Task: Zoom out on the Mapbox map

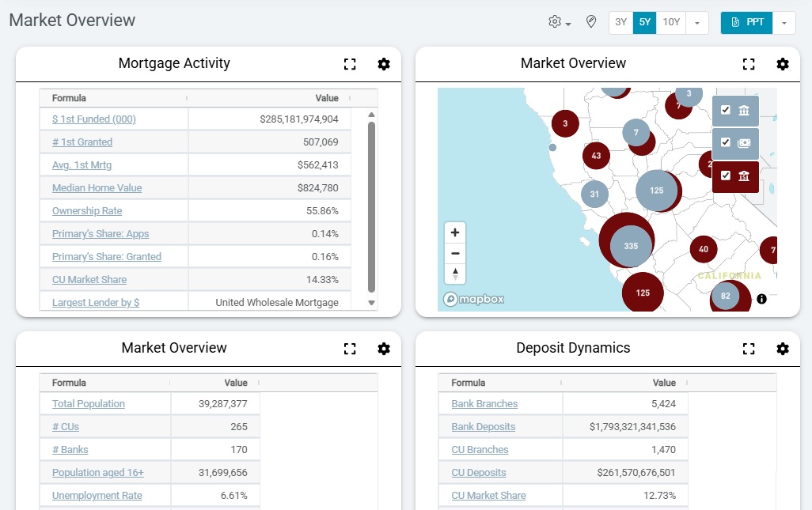Action: click(x=455, y=252)
